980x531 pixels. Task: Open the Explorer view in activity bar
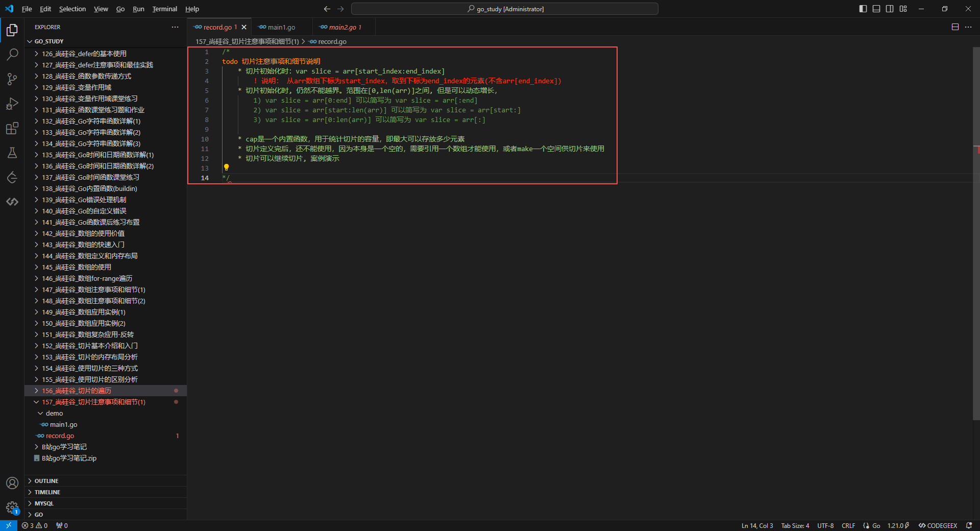12,30
